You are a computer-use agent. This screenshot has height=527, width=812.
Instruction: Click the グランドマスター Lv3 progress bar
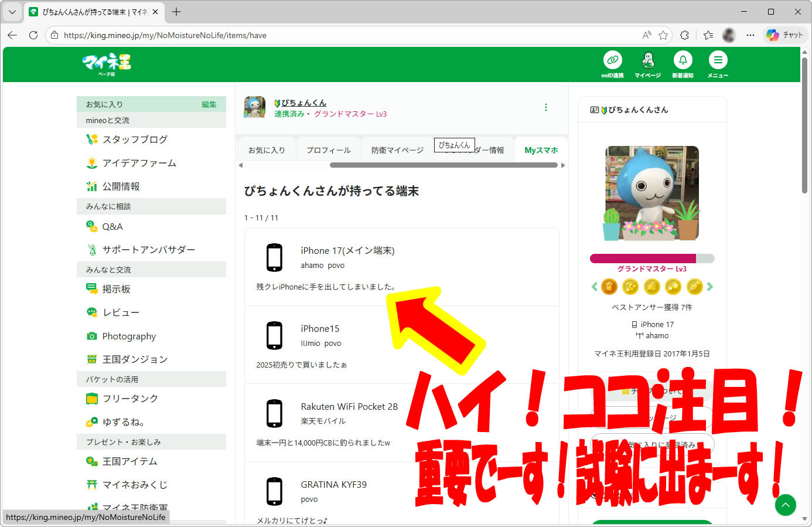(x=652, y=259)
